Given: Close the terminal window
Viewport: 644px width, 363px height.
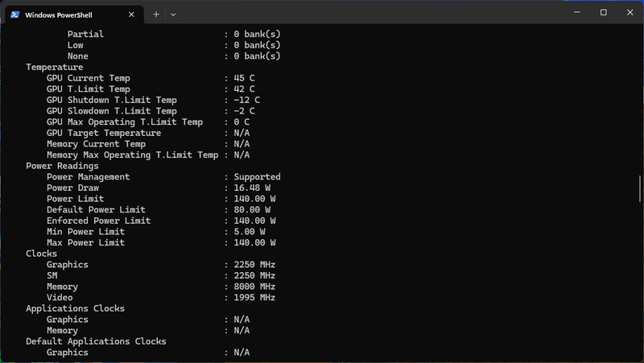Looking at the screenshot, I should click(x=630, y=13).
